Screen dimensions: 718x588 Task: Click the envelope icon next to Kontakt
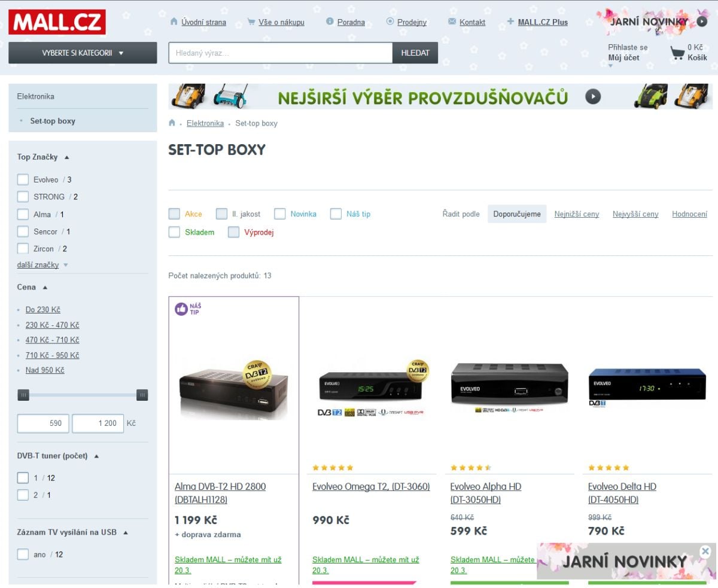point(452,22)
